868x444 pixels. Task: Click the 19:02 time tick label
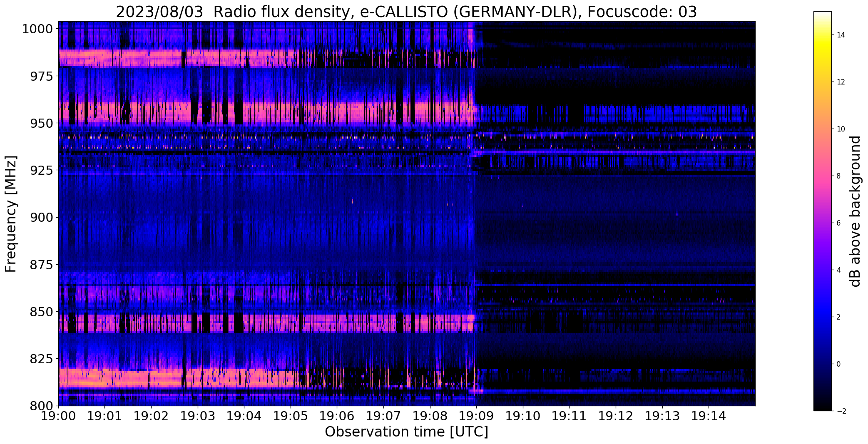[151, 416]
